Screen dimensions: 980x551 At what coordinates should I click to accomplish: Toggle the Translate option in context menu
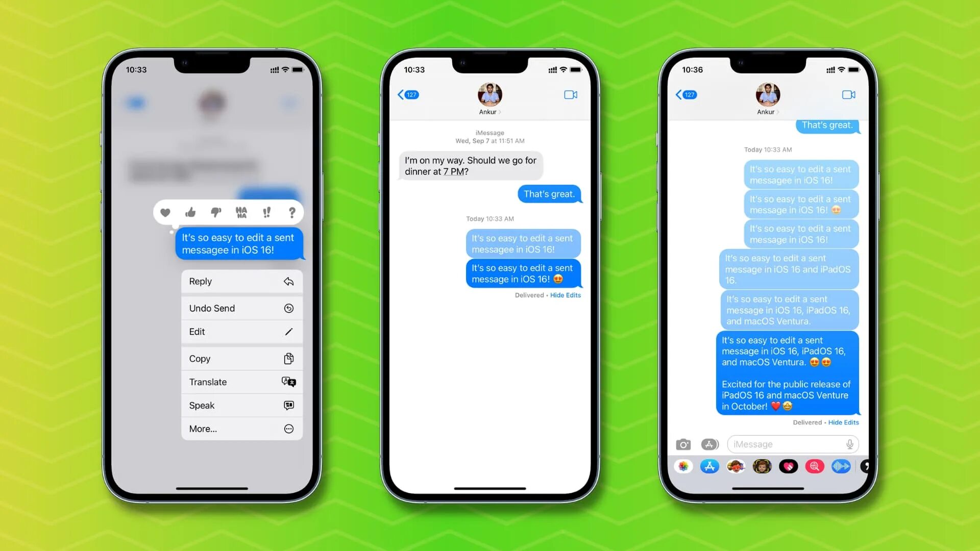click(x=240, y=382)
